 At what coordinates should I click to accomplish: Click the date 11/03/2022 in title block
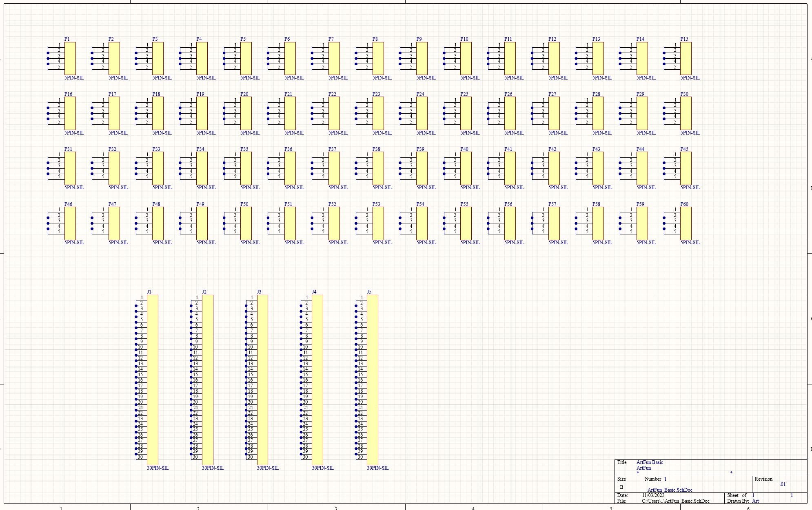click(x=653, y=495)
